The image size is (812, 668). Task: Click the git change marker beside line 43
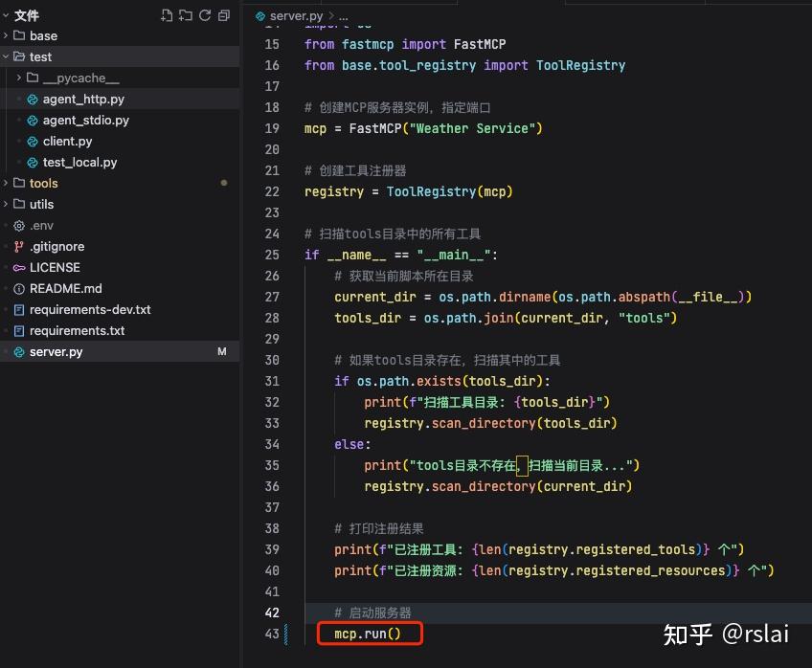286,634
